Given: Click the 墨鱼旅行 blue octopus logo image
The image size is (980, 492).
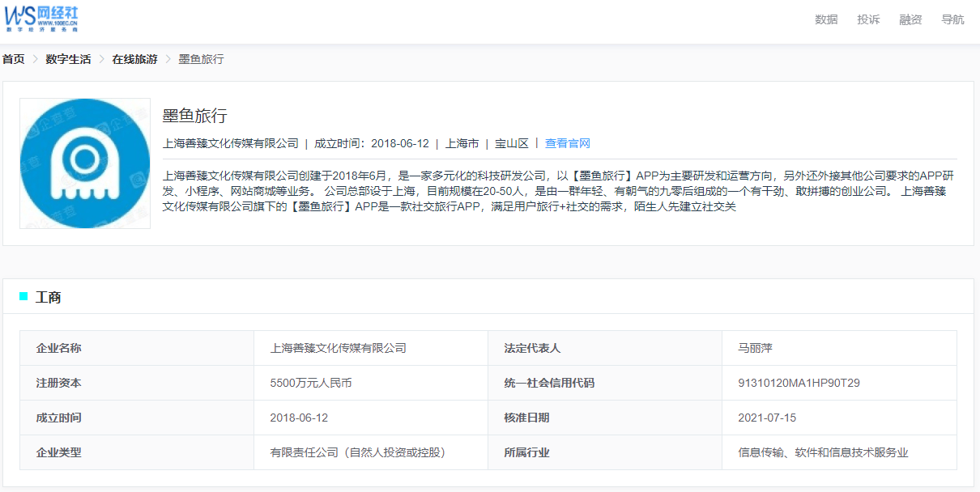Looking at the screenshot, I should point(85,163).
